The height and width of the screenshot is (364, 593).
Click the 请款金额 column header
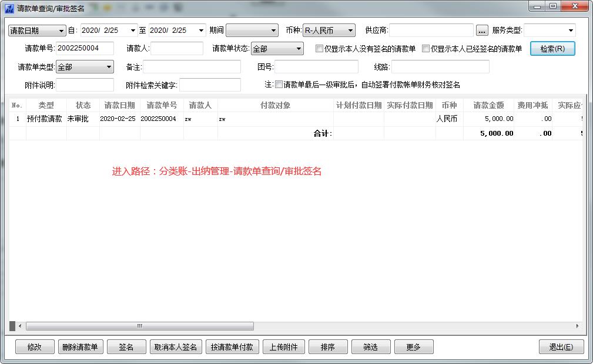click(x=488, y=105)
